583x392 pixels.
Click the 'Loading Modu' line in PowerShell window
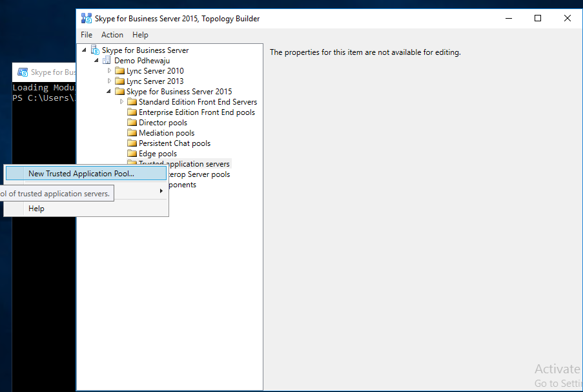[x=44, y=88]
